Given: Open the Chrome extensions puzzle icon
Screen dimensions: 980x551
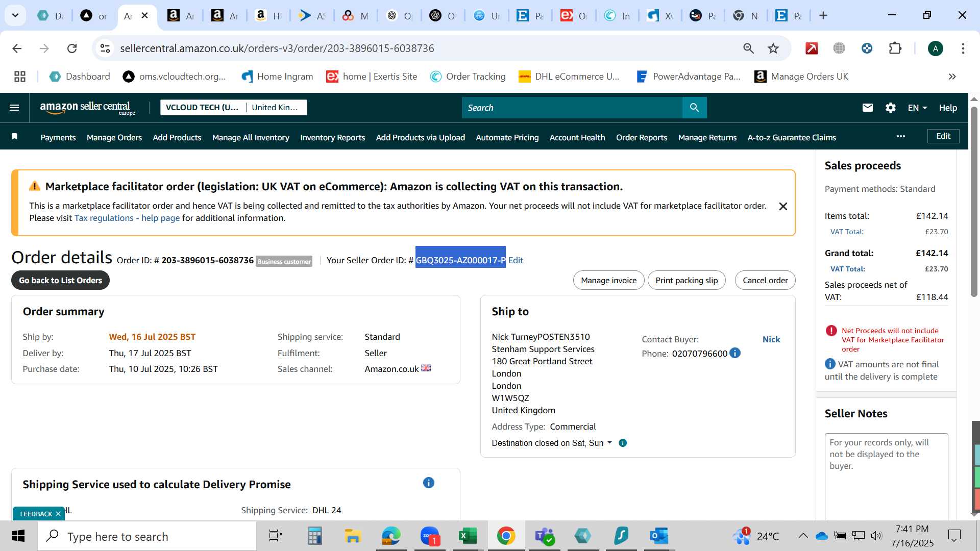Looking at the screenshot, I should (x=895, y=48).
